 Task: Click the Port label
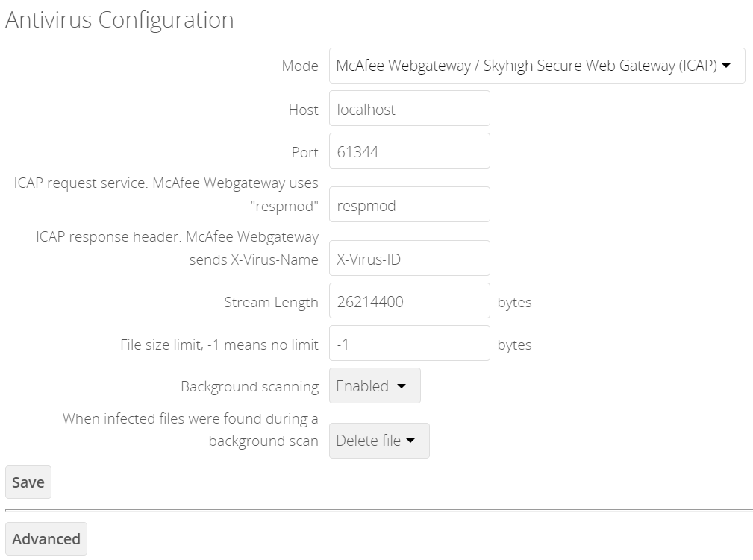pos(305,152)
